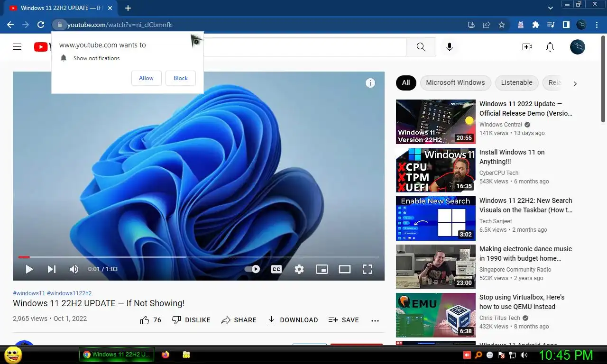Click the search magnifier button
This screenshot has height=364, width=607.
click(421, 47)
